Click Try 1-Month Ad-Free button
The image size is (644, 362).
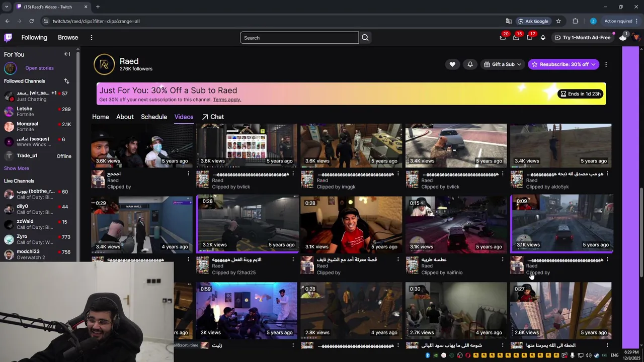click(583, 38)
